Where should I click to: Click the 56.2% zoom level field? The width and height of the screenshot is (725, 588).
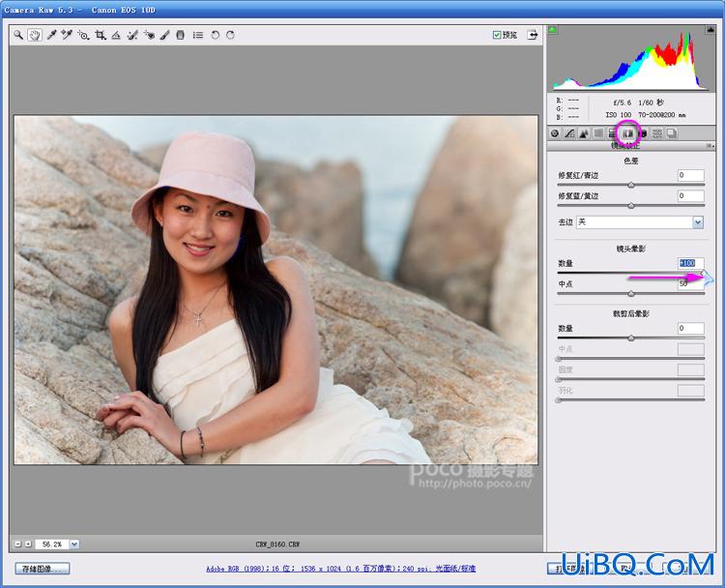[x=52, y=544]
